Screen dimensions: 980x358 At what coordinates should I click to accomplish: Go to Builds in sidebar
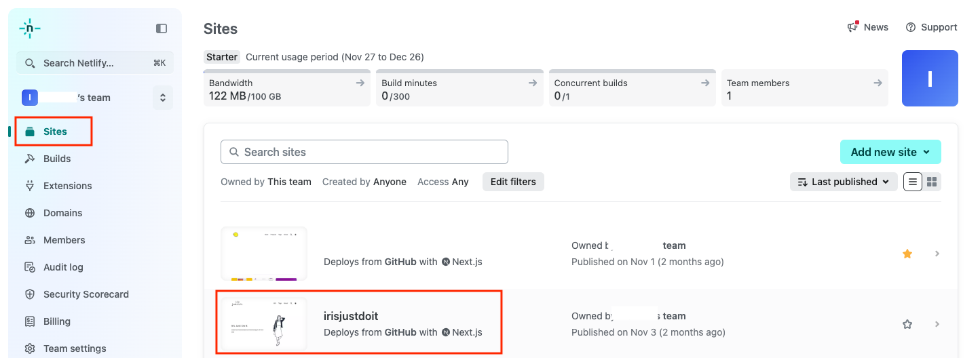point(57,159)
